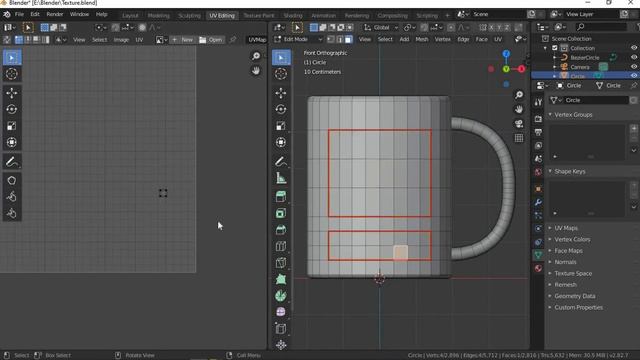Open the Modifiers wrench properties tab
The height and width of the screenshot is (360, 640).
pos(538,202)
